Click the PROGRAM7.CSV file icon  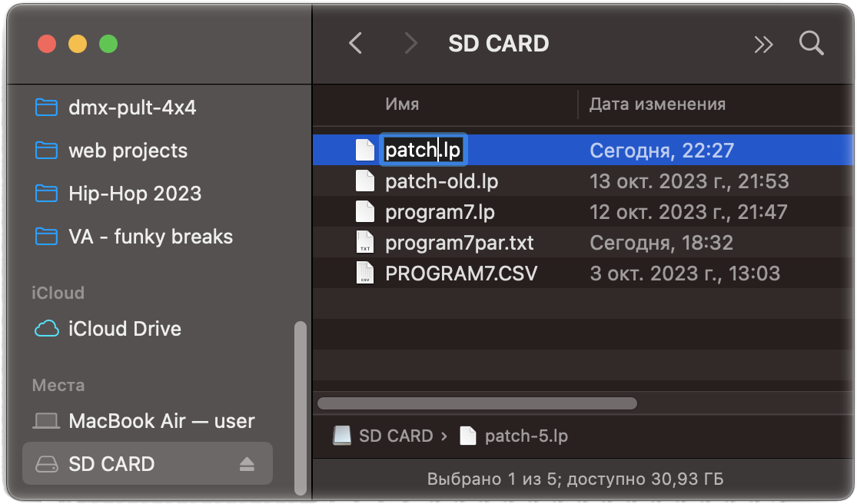coord(365,274)
